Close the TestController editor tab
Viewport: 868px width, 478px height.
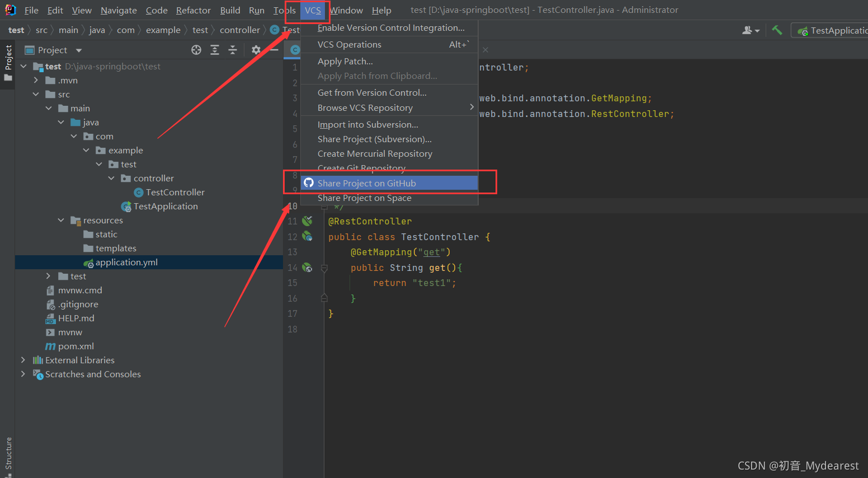485,50
